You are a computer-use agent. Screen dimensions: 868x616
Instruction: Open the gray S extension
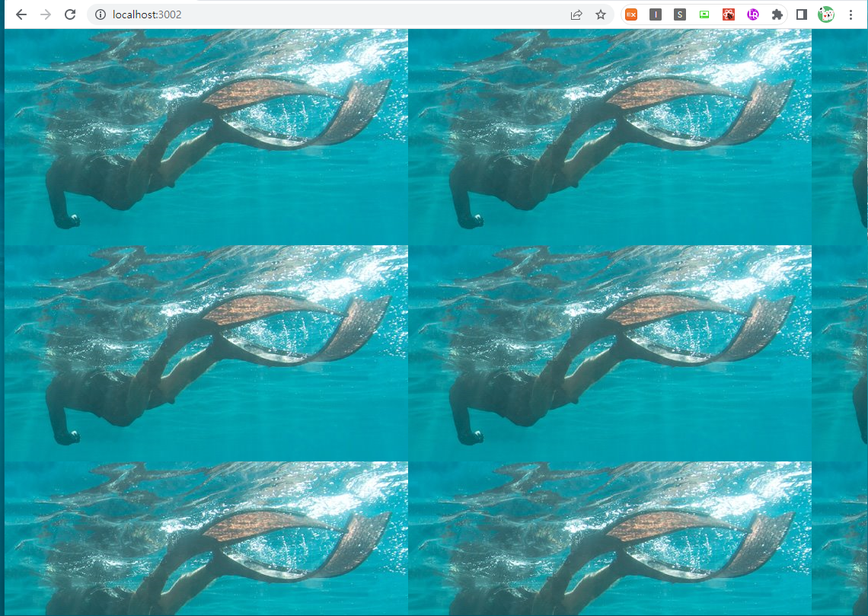(x=680, y=14)
